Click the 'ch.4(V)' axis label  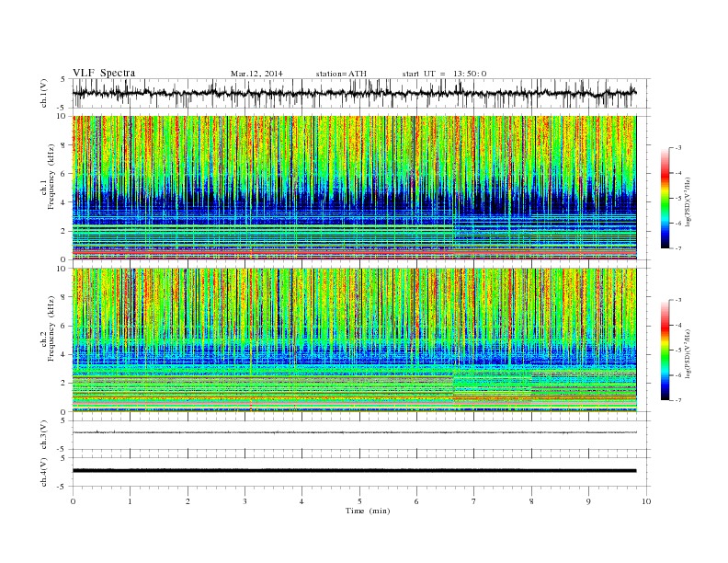tap(44, 473)
